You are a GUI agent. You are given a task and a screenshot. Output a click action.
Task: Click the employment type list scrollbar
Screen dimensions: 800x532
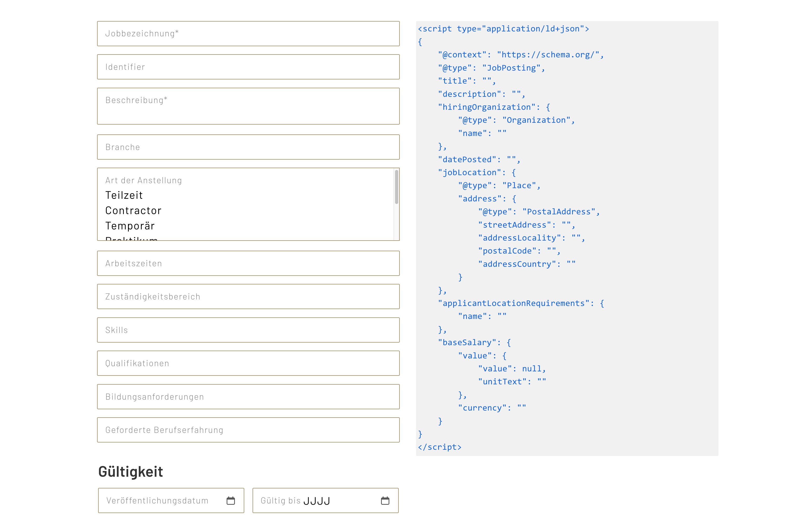396,187
